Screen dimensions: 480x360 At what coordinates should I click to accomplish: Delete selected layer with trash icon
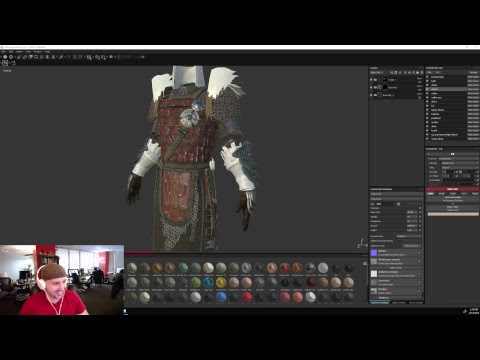[x=422, y=72]
